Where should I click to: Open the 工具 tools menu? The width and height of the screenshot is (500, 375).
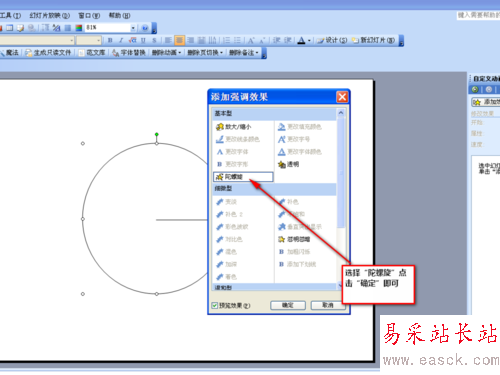[10, 15]
